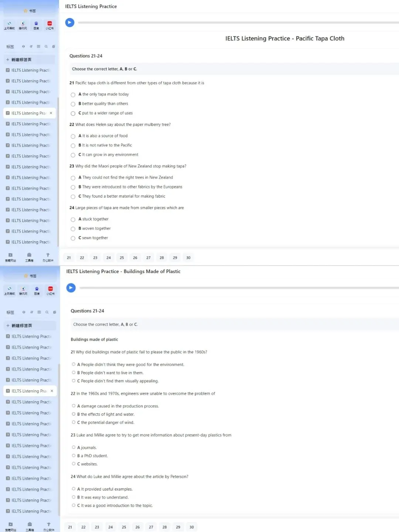Open 上网导航 shortcut in Plastic Buildings window sidebar
The image size is (399, 532).
(10, 291)
